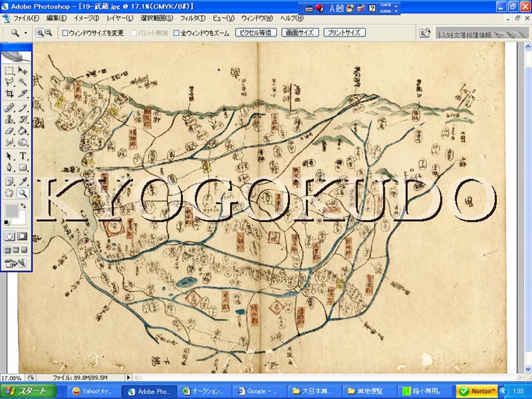Open the Zoom tool preset picker arrow
The width and height of the screenshot is (532, 399).
pos(25,33)
